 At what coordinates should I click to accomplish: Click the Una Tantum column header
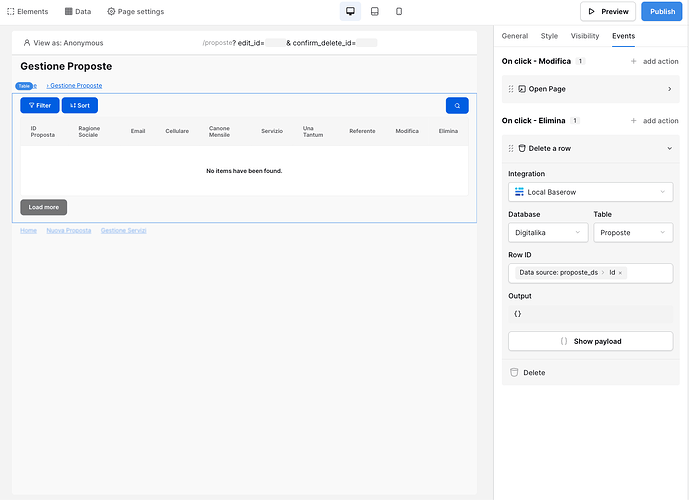point(313,131)
